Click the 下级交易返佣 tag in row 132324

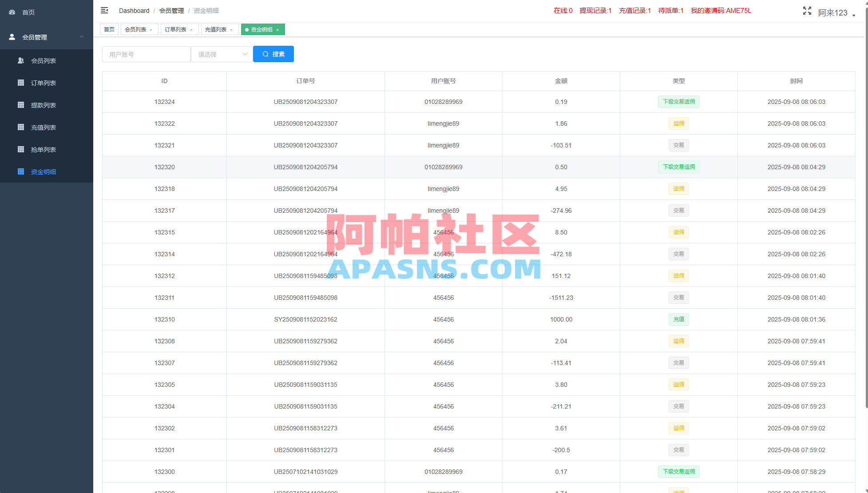coord(679,102)
